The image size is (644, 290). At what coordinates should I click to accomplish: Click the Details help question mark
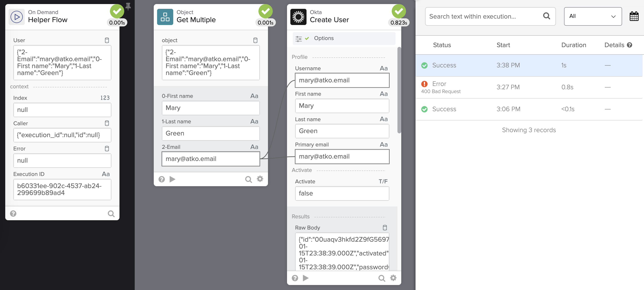coord(629,45)
